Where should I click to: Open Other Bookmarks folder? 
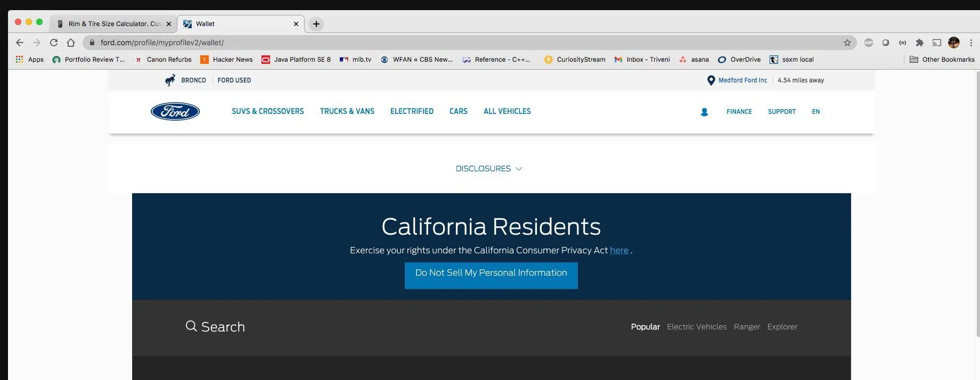click(942, 60)
